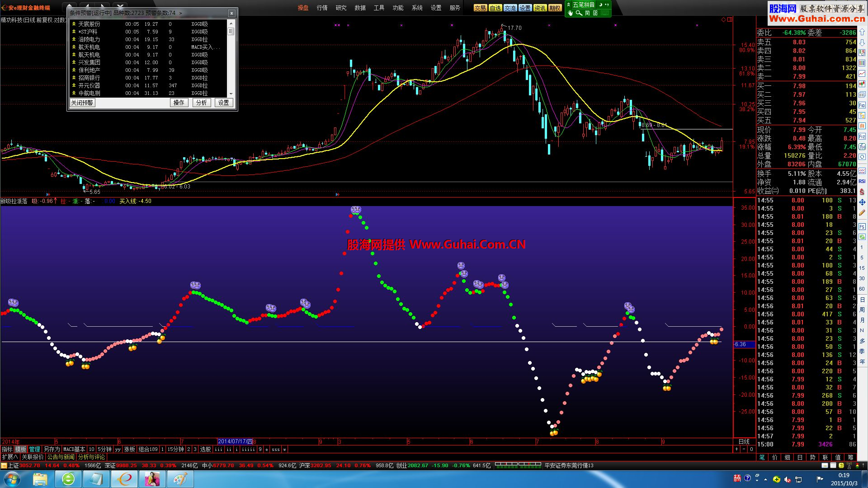Select the 招商银行 alert row
The image size is (868, 488).
click(149, 78)
